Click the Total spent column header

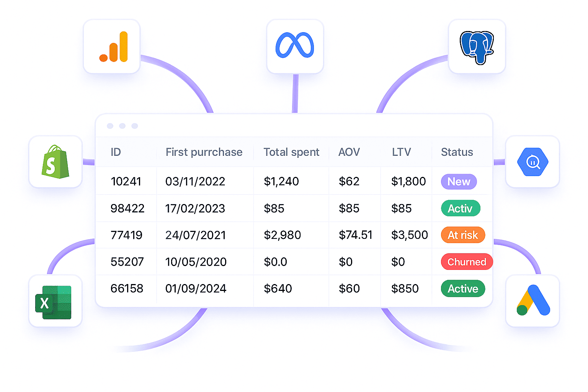pos(291,152)
